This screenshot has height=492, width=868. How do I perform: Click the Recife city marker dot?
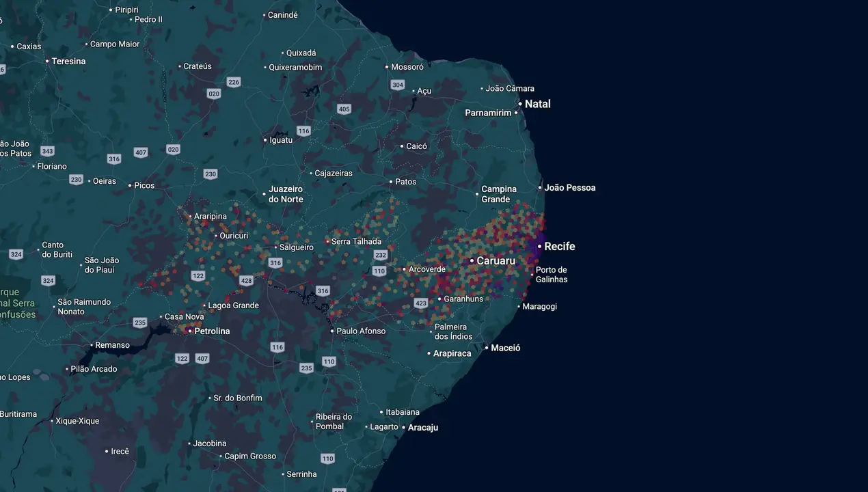(539, 246)
